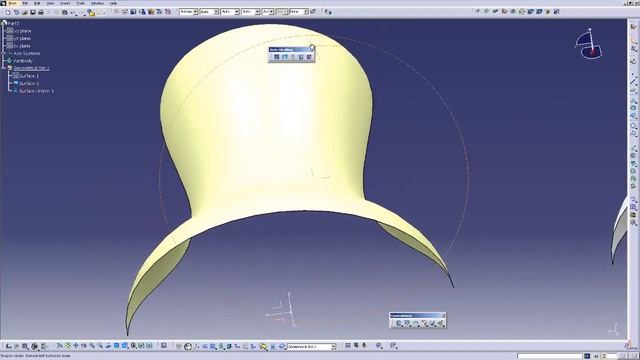Select the Part7 root tree node
The image size is (640, 360).
(x=13, y=23)
